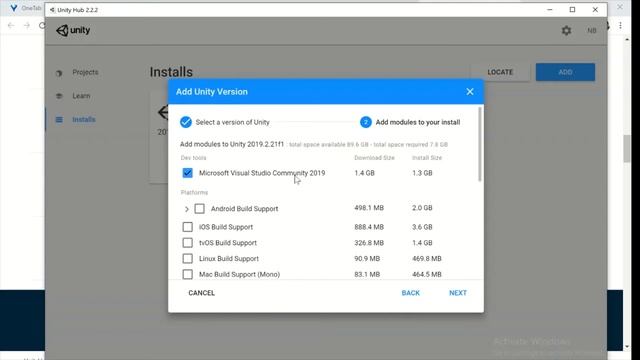This screenshot has height=360, width=640.
Task: Click the Android Build Support label
Action: [x=244, y=209]
